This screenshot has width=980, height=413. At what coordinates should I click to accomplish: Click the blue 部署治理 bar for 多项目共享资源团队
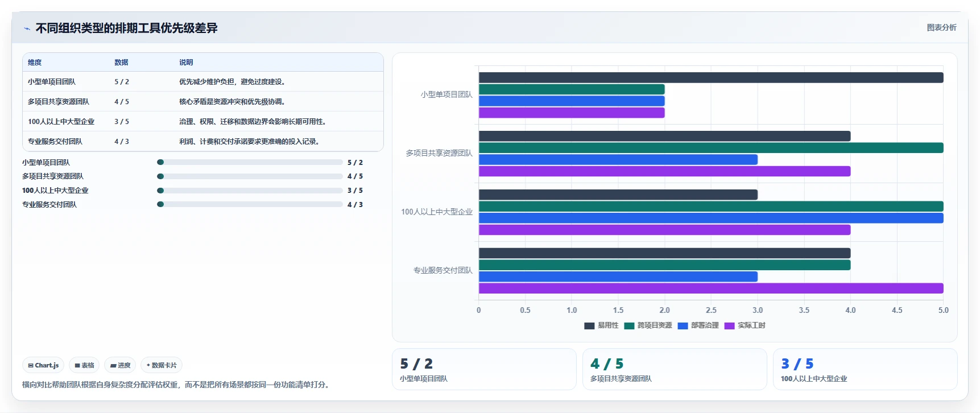[x=618, y=159]
